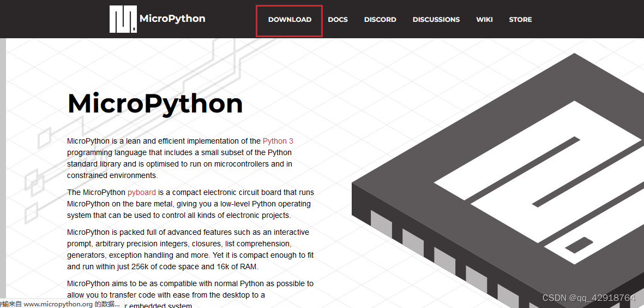Open the DISCORD link in navigation
This screenshot has height=308, width=644.
coord(380,19)
